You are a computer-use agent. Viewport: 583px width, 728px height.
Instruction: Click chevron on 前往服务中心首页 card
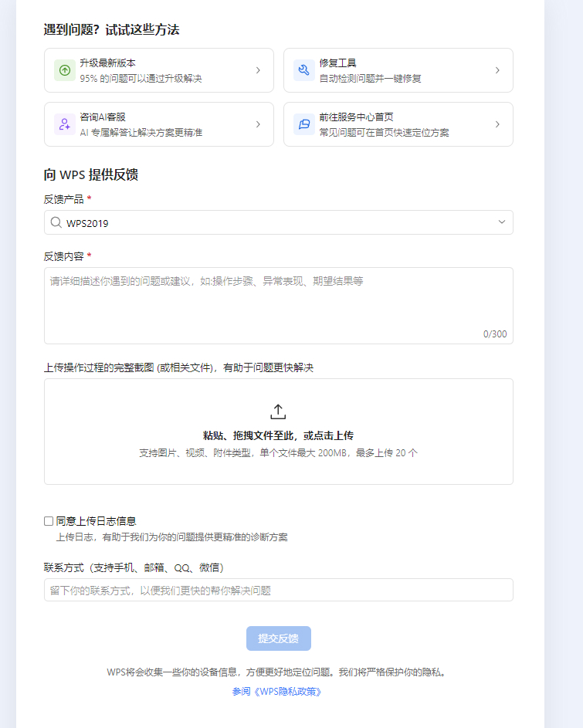497,124
